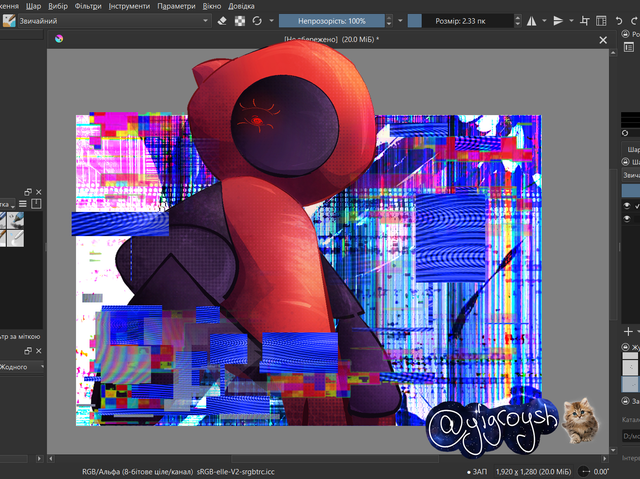Open the 'Параметри' menu
640x479 pixels.
point(176,6)
